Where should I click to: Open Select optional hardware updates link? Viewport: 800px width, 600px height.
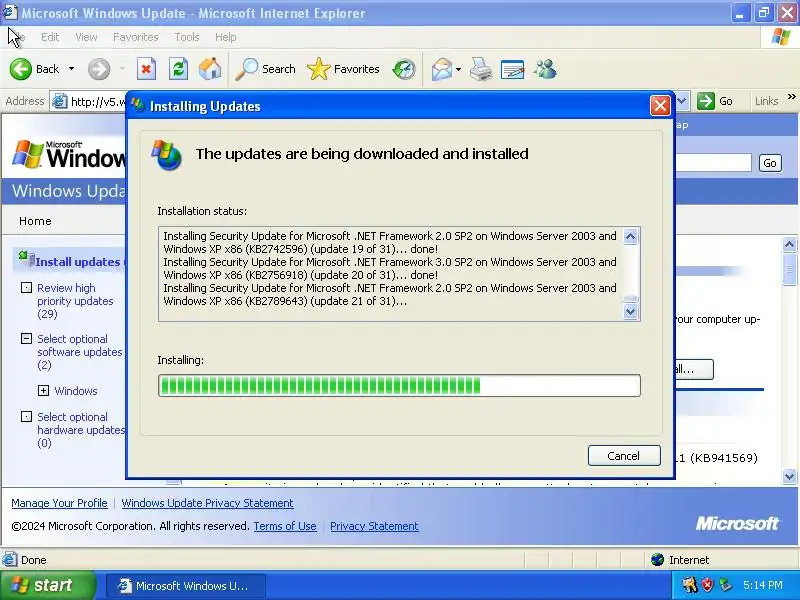tap(81, 430)
